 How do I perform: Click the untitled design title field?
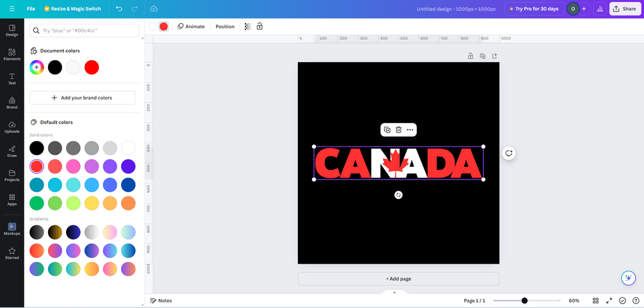[x=456, y=8]
